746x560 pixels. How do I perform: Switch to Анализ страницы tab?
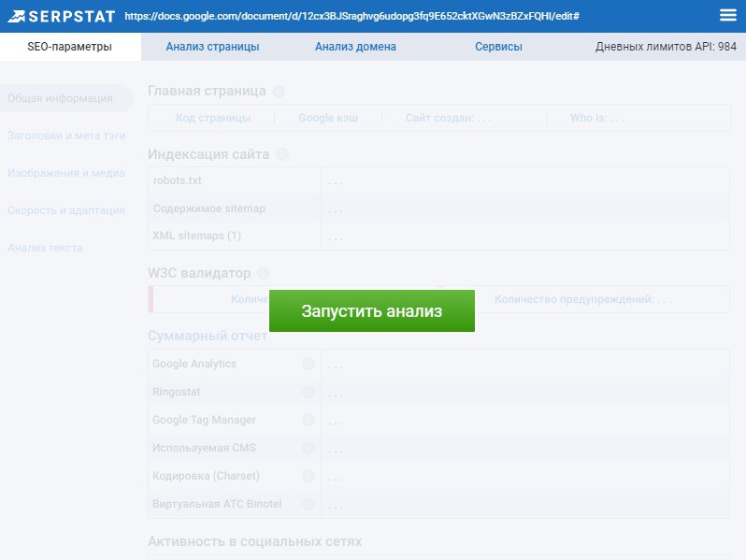(x=212, y=47)
